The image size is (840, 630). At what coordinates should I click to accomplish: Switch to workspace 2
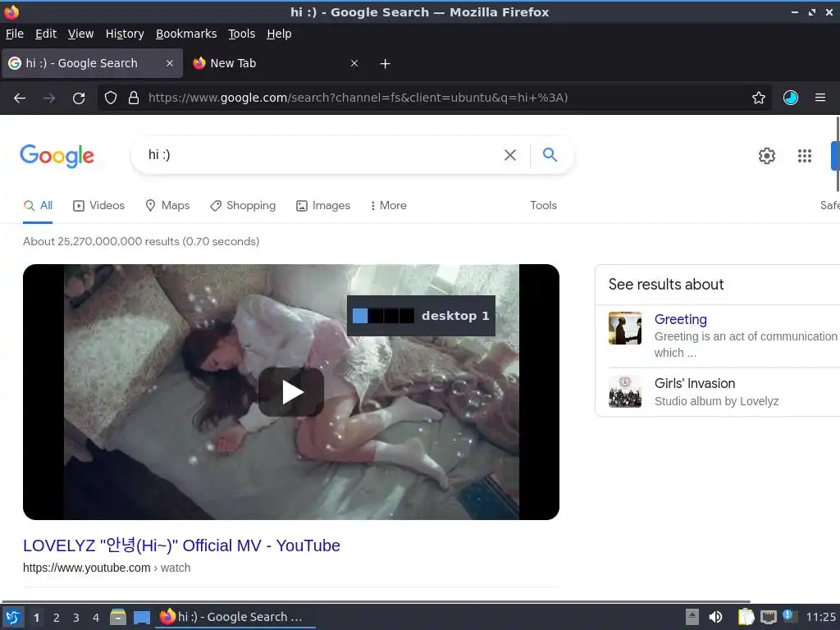click(57, 618)
